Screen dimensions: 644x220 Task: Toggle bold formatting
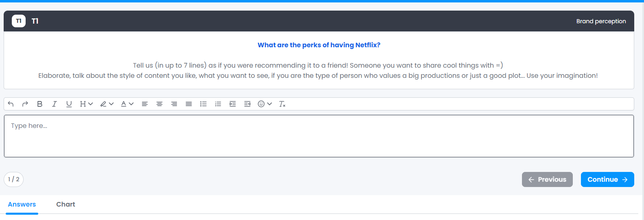(x=40, y=104)
